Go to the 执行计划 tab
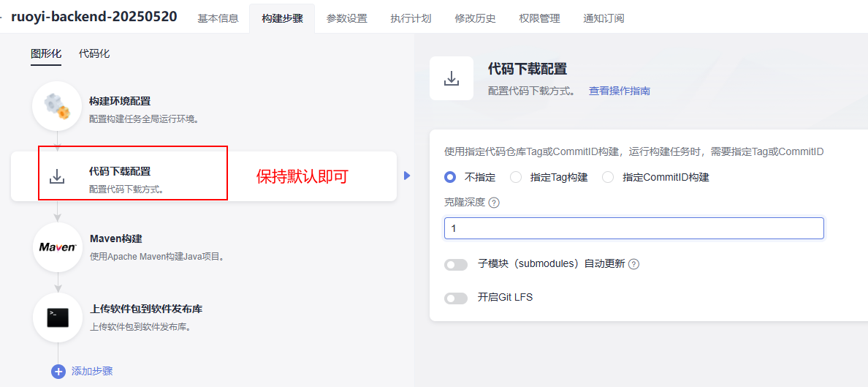 coord(411,18)
